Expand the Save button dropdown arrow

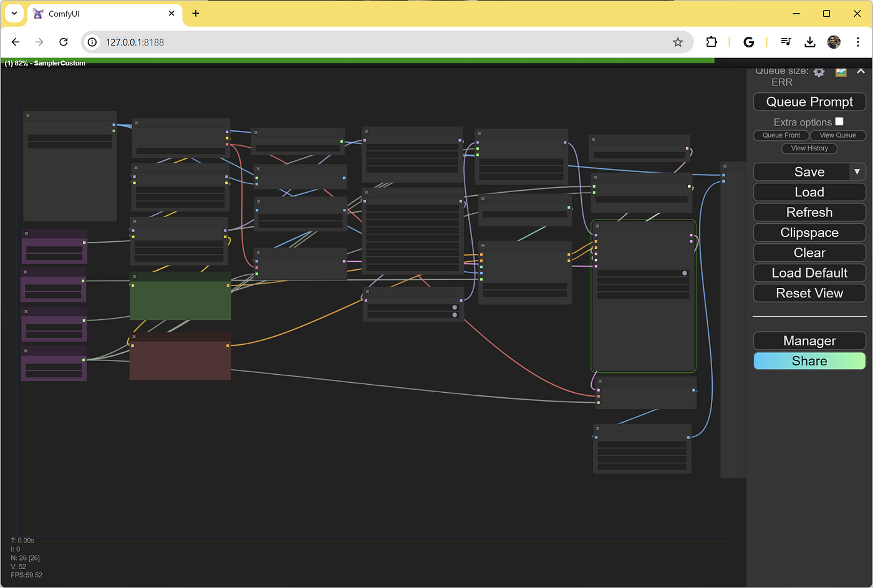(857, 171)
